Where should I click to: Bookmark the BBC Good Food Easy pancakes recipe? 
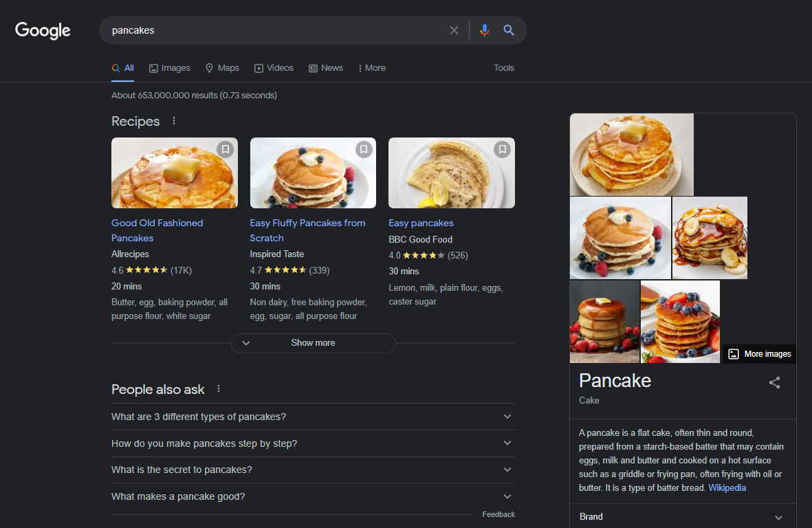(503, 150)
